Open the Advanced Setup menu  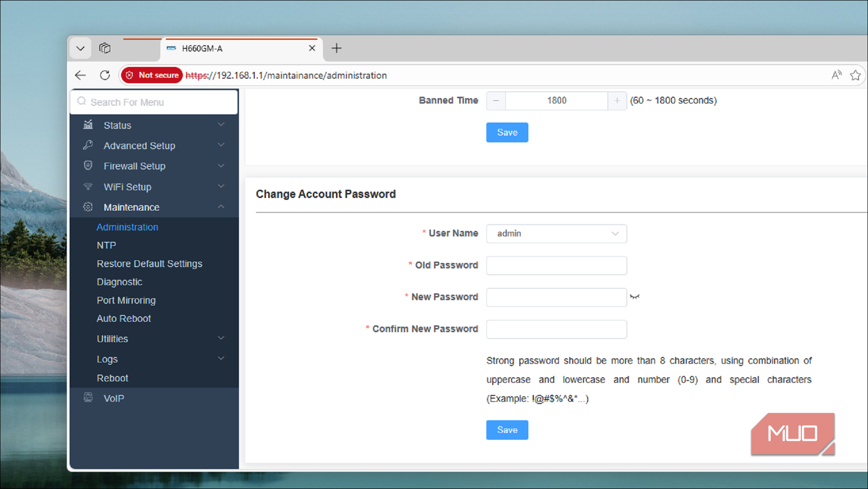(x=154, y=146)
